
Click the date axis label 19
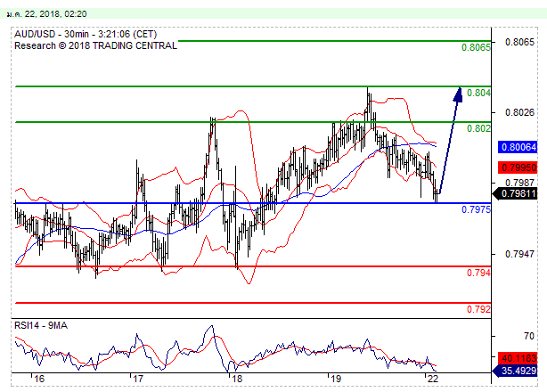pos(335,379)
